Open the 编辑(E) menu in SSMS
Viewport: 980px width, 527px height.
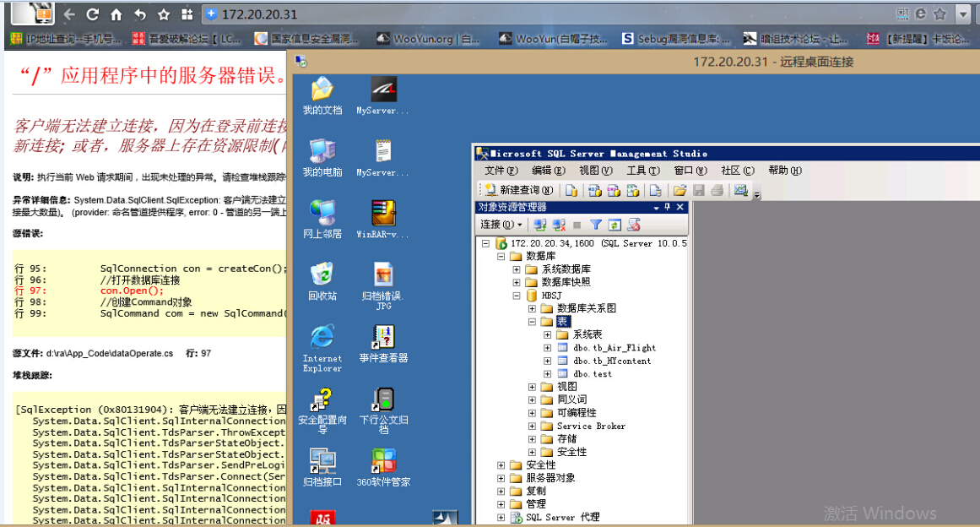548,170
